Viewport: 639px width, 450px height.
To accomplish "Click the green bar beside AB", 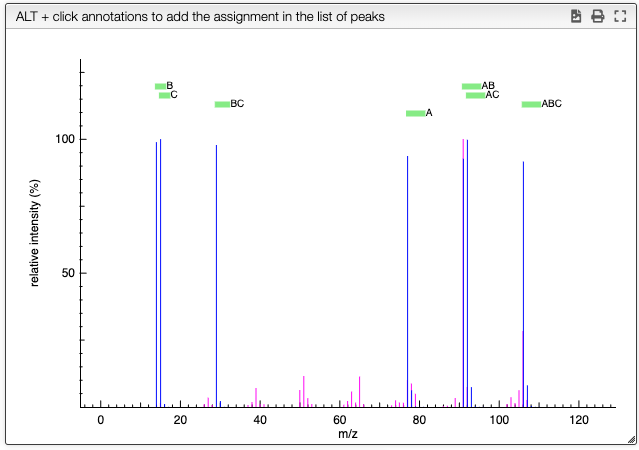I will pyautogui.click(x=472, y=86).
